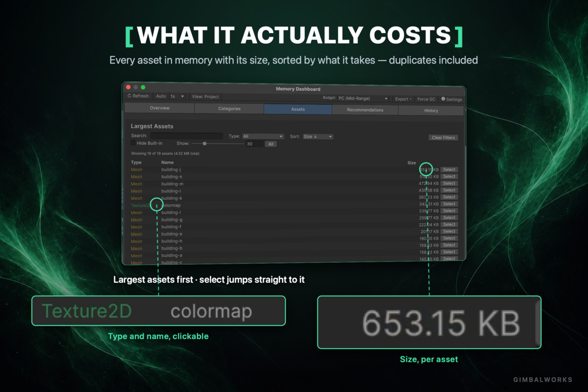Click Select for the building-j row
The width and height of the screenshot is (588, 392).
coord(449,170)
